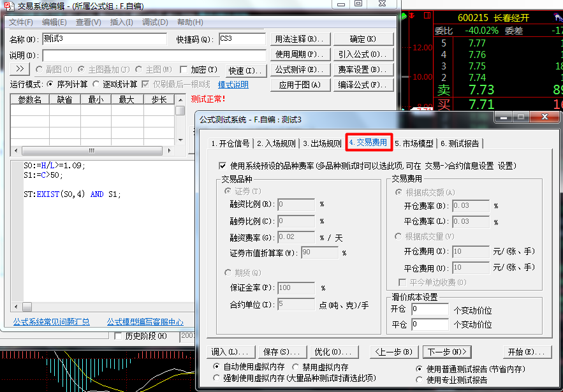Toggle the 平今单边收费(O) checkbox

(x=402, y=282)
